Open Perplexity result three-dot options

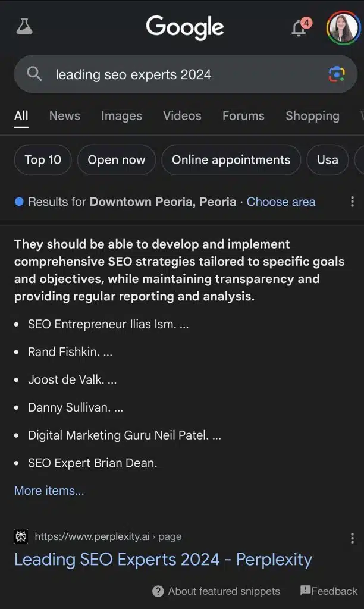coord(352,538)
